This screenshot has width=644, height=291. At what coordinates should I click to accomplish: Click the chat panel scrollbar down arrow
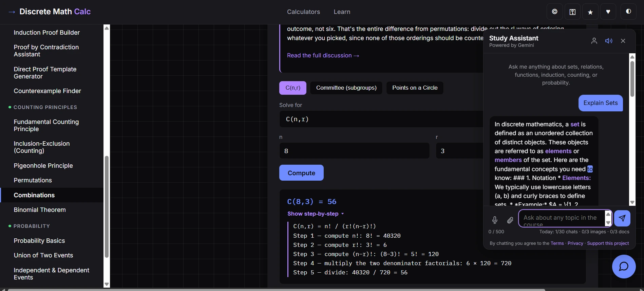[632, 202]
